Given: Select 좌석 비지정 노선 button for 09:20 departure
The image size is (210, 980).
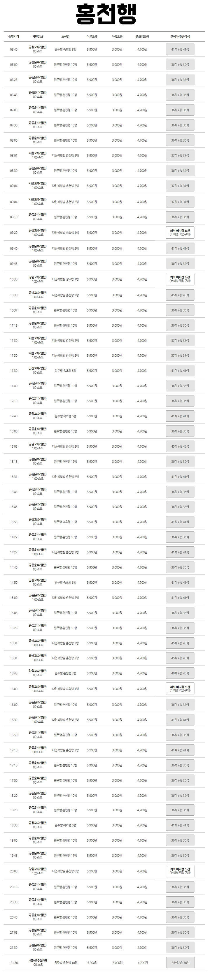Looking at the screenshot, I should 180,233.
